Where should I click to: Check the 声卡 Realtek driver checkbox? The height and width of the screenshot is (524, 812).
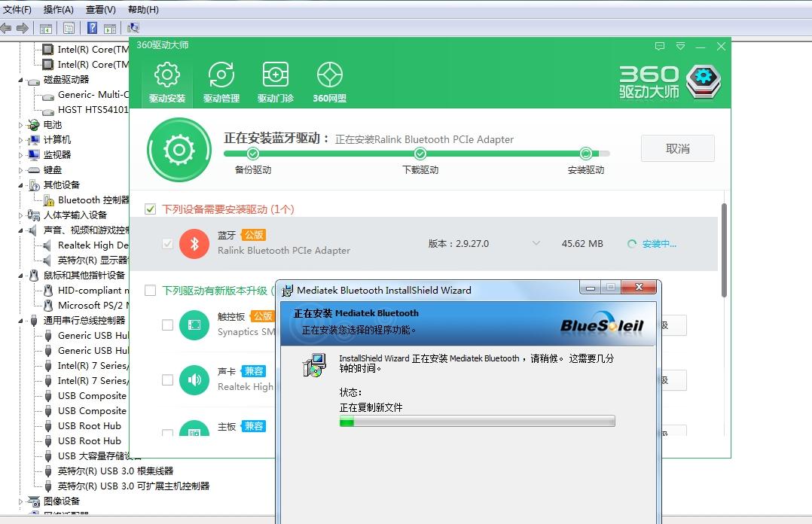pos(167,380)
